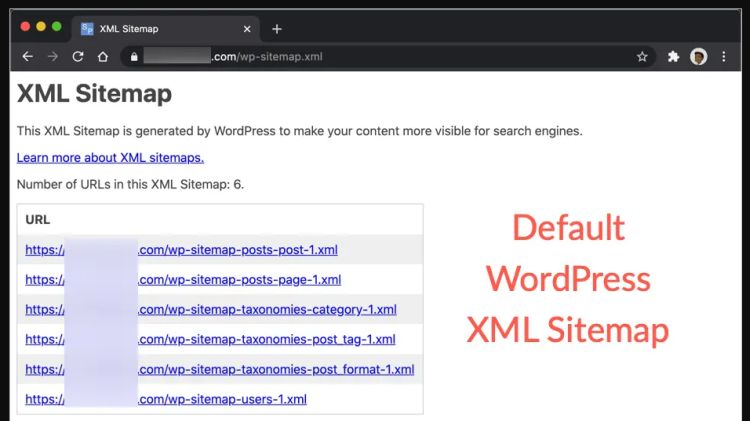Click the 'generated by WordPress' description sentence
This screenshot has height=421, width=750.
tap(299, 131)
